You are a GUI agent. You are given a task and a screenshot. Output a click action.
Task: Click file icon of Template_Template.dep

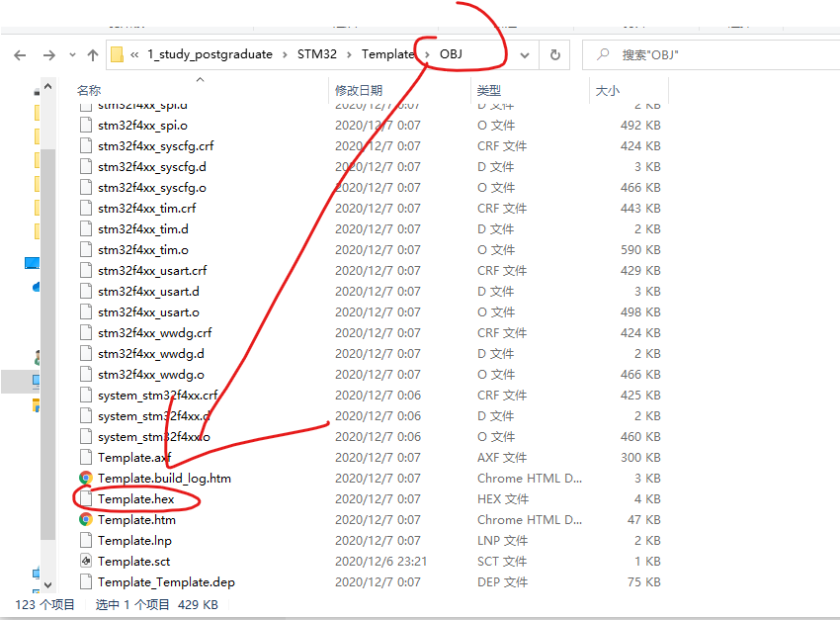point(86,582)
